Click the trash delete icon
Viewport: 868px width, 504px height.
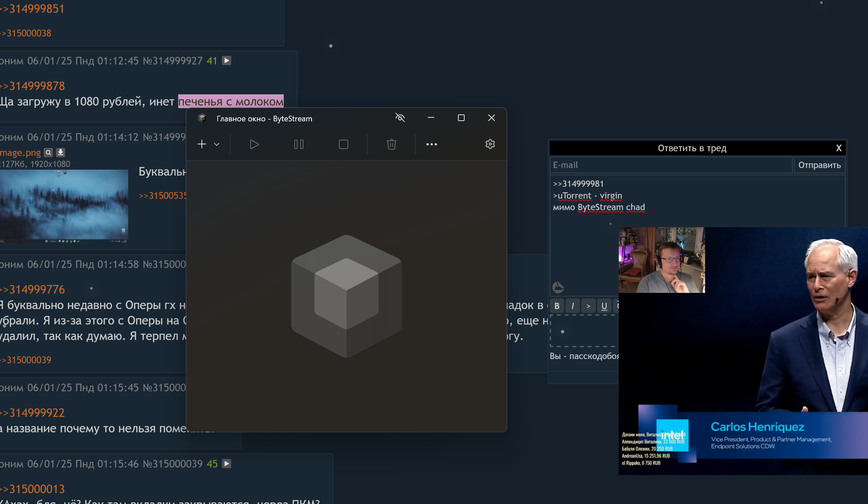(391, 144)
